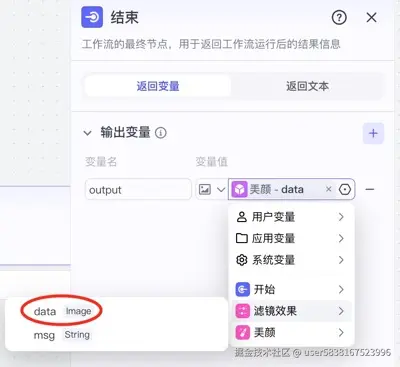Select the data Image variable

point(63,311)
